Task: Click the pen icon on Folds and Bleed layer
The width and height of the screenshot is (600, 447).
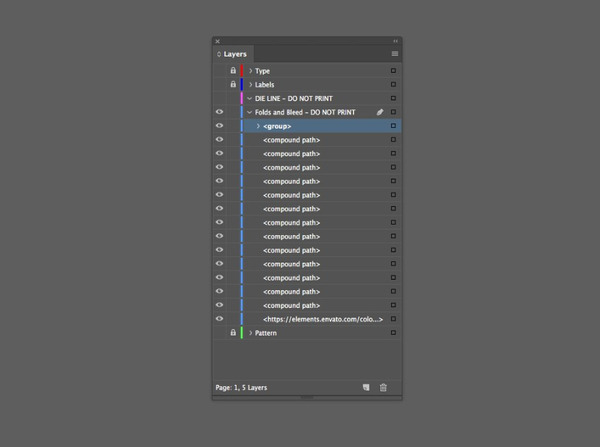Action: pyautogui.click(x=380, y=113)
